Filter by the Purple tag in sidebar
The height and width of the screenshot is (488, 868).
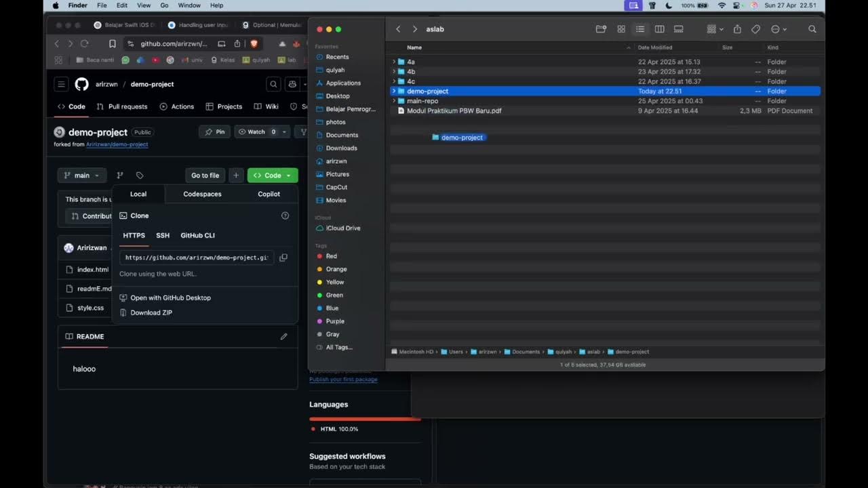(335, 321)
